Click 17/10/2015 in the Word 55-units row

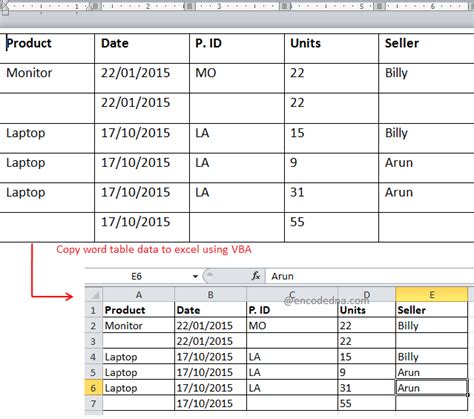coord(136,222)
